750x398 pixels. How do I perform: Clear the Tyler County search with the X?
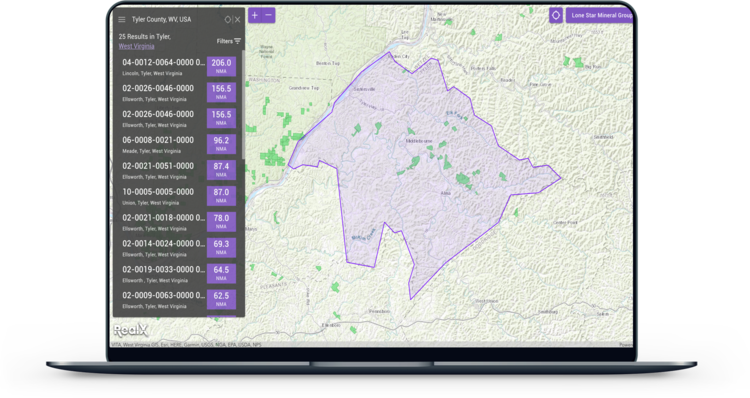point(237,20)
